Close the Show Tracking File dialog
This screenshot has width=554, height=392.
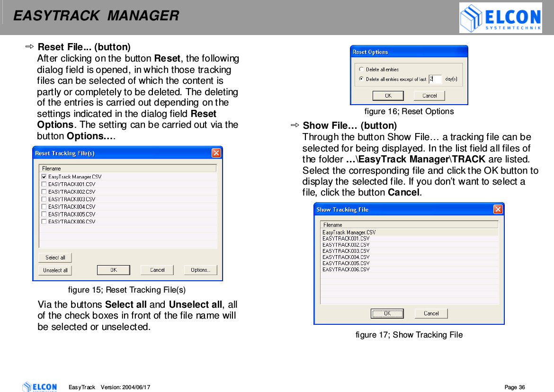[499, 209]
